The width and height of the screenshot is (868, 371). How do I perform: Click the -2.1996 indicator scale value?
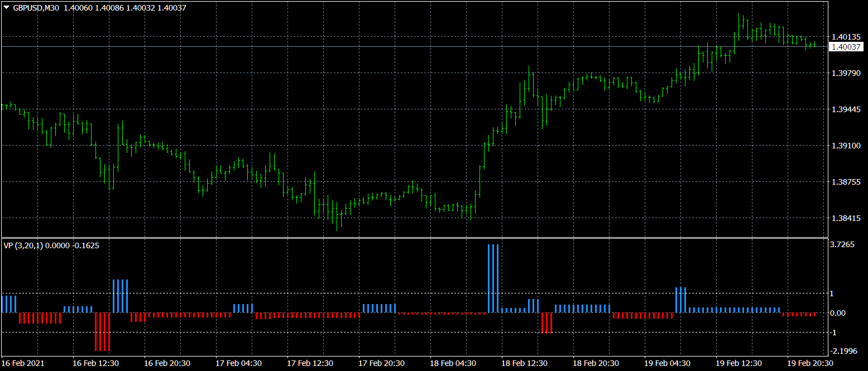(x=842, y=351)
